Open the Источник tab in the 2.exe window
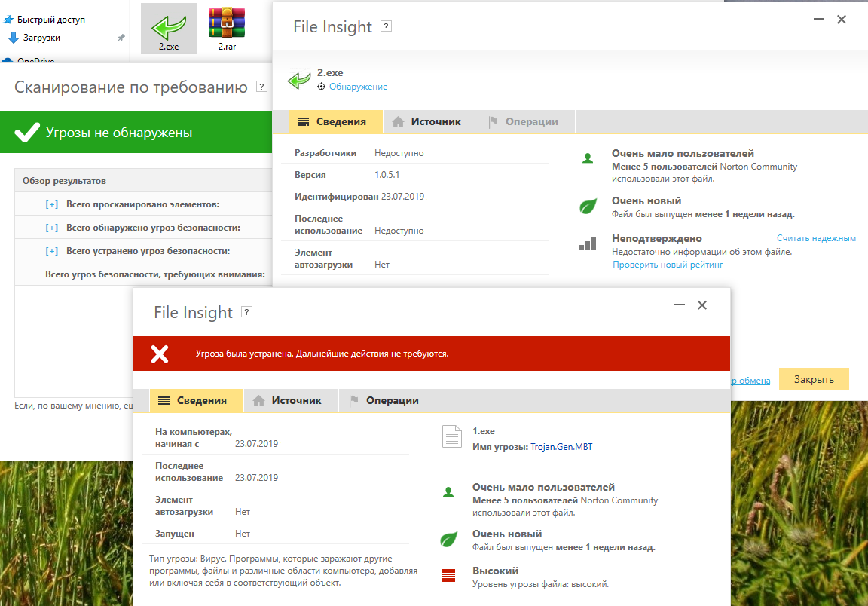 [431, 122]
